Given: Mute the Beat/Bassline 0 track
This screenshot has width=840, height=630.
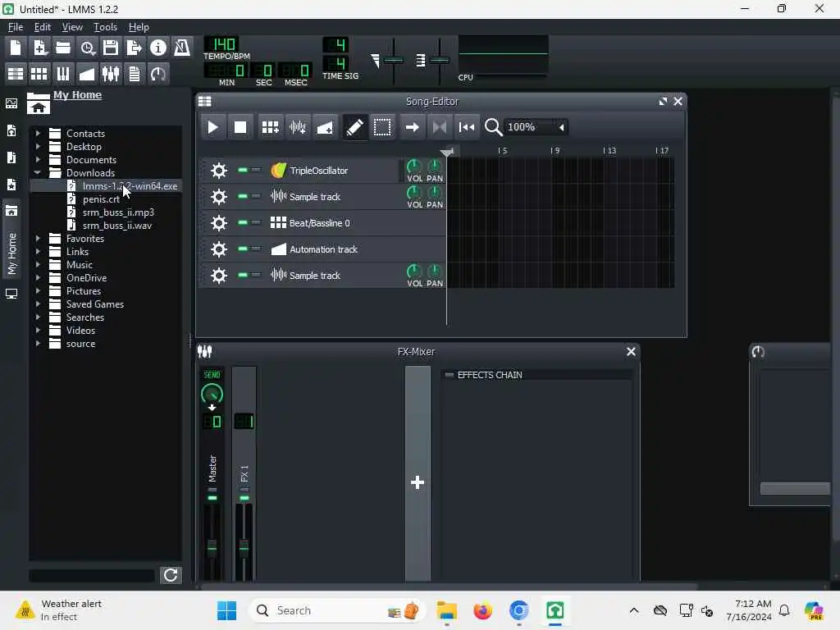Looking at the screenshot, I should point(243,222).
